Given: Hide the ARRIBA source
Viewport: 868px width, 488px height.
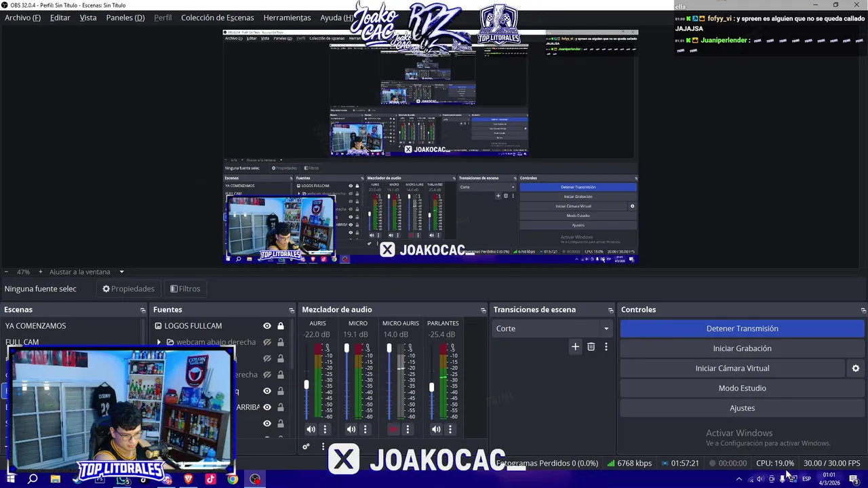Looking at the screenshot, I should click(x=267, y=407).
